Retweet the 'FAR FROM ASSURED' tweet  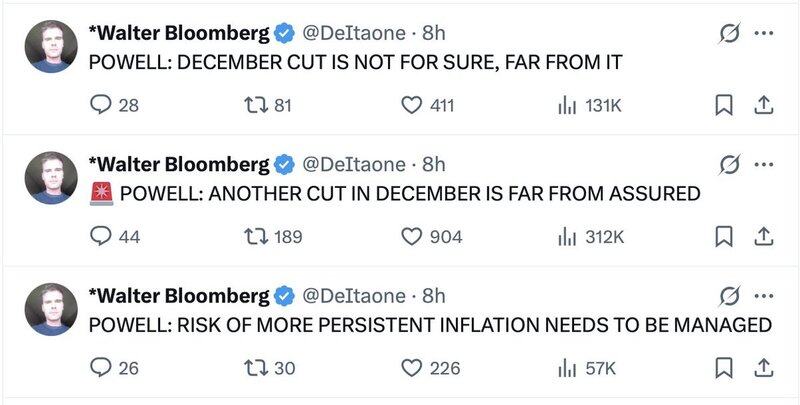(x=257, y=237)
